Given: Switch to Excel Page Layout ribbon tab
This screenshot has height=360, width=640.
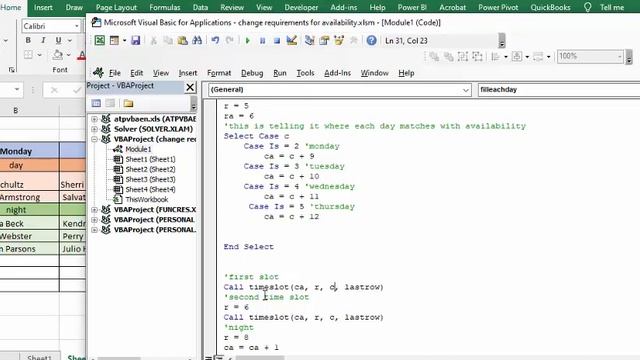Looking at the screenshot, I should (116, 7).
